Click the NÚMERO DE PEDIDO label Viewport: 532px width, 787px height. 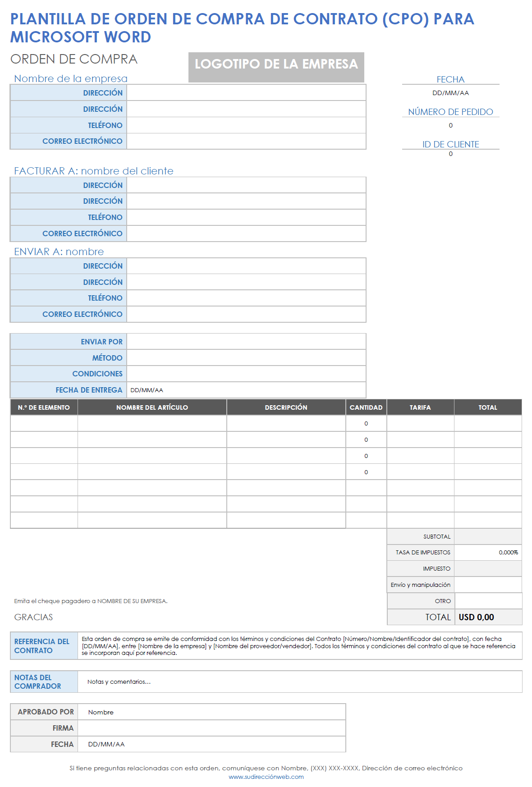tap(450, 112)
